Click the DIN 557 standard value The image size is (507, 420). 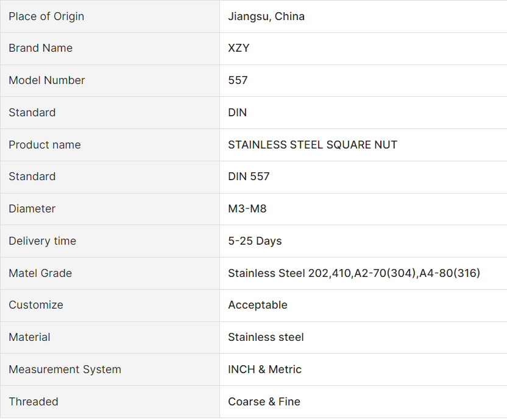(x=249, y=177)
